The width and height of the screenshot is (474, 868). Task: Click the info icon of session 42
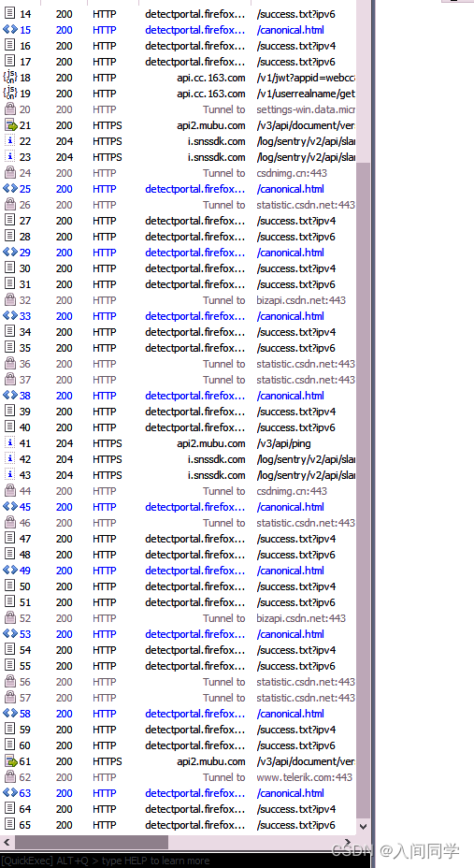pos(9,459)
